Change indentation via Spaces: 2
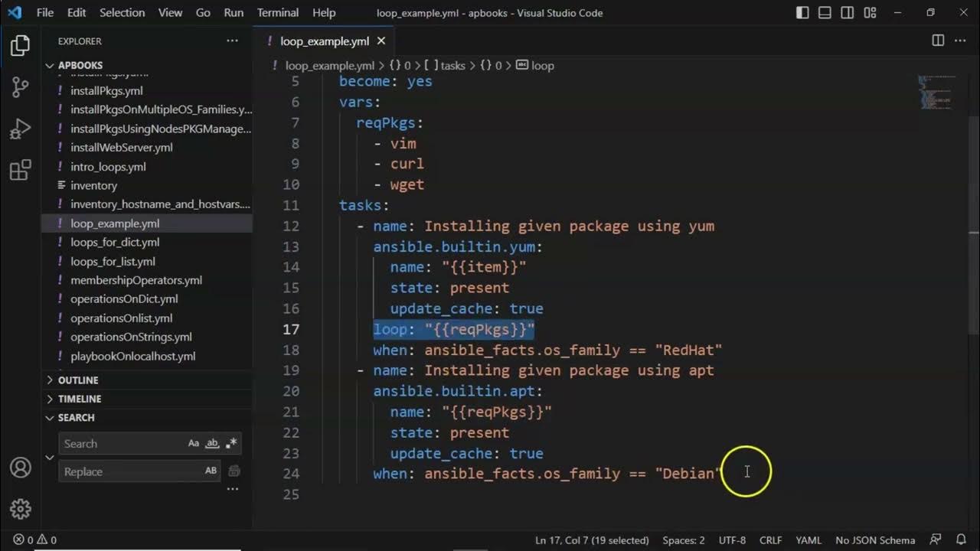Image resolution: width=980 pixels, height=551 pixels. (x=684, y=540)
